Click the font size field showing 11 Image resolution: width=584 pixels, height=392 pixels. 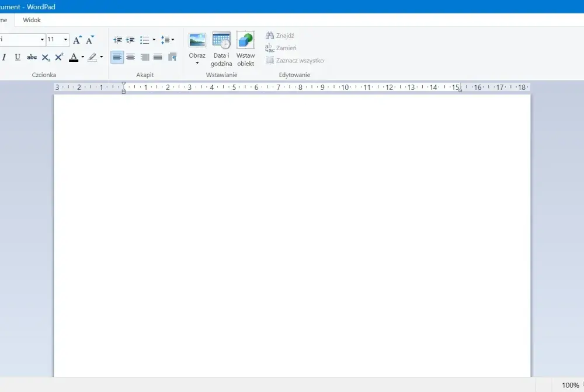(x=54, y=40)
